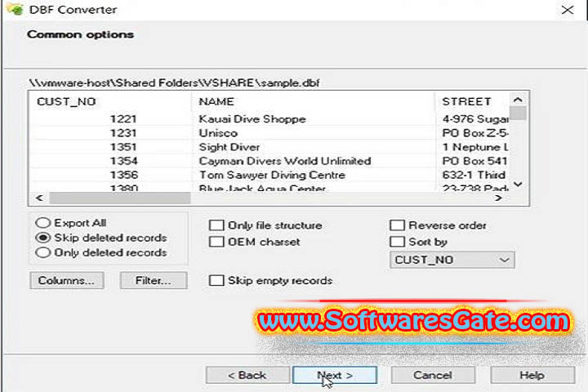
Task: Click the table scroll up arrow
Action: coord(518,100)
